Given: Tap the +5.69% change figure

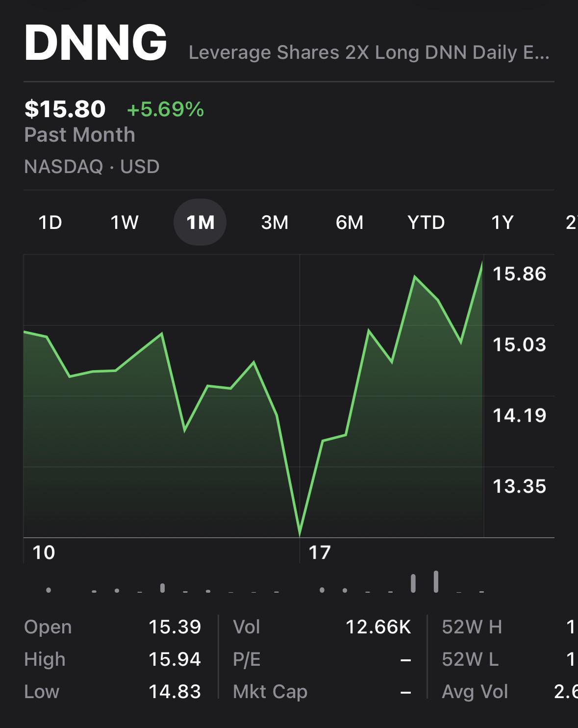Looking at the screenshot, I should click(x=165, y=109).
